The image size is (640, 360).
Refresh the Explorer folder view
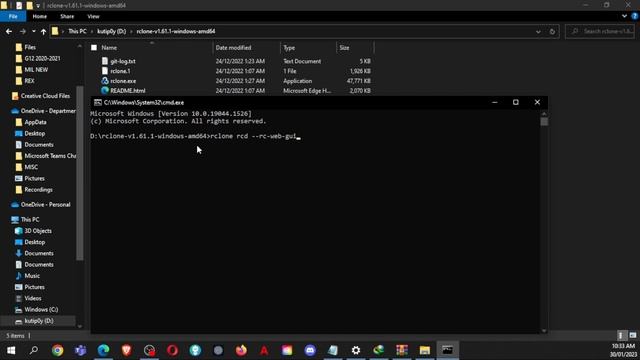pyautogui.click(x=552, y=31)
